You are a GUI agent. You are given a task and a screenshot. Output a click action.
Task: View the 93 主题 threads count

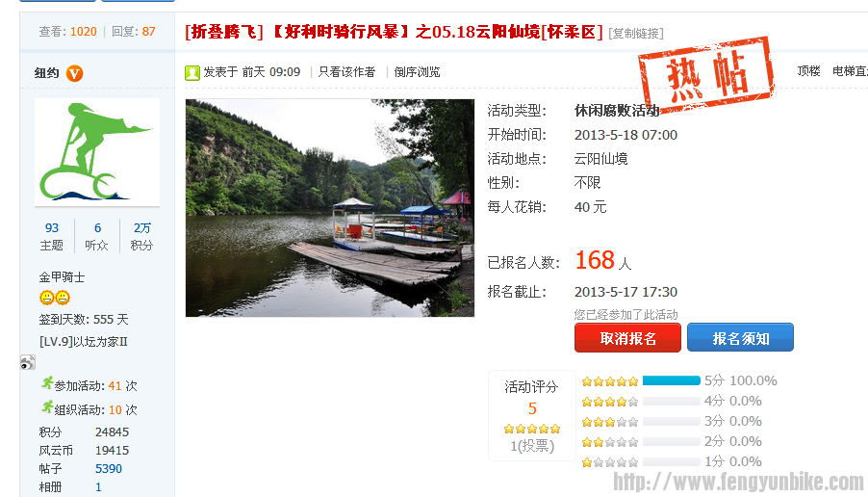click(51, 236)
